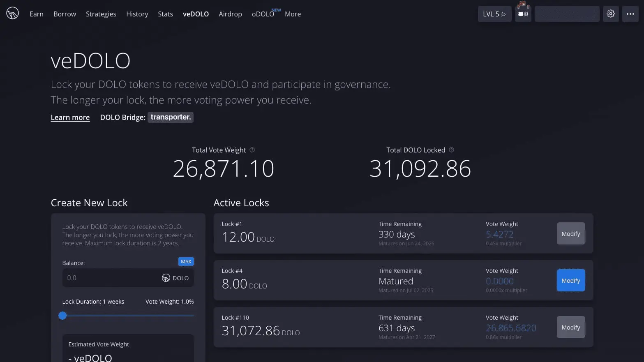Modify matured Lock #4
This screenshot has width=644, height=362.
click(x=571, y=280)
